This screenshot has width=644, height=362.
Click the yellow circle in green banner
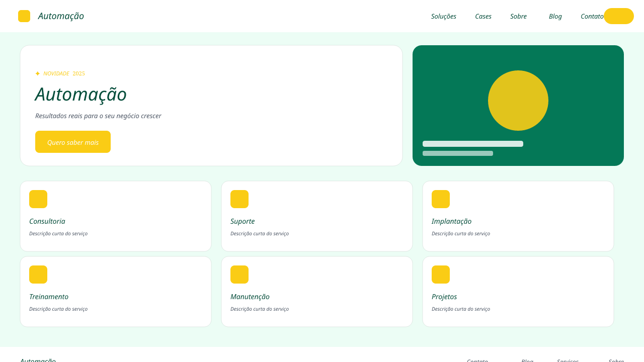click(518, 101)
